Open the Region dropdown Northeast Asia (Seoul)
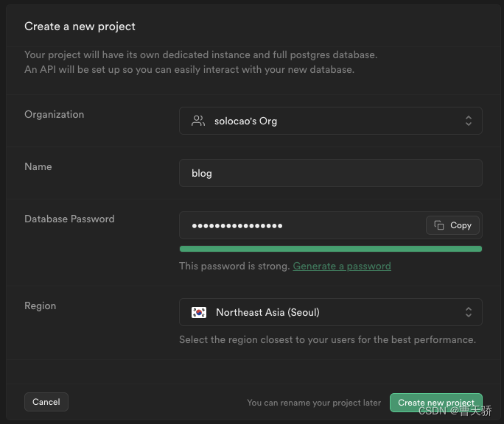Image resolution: width=504 pixels, height=424 pixels. pos(330,312)
